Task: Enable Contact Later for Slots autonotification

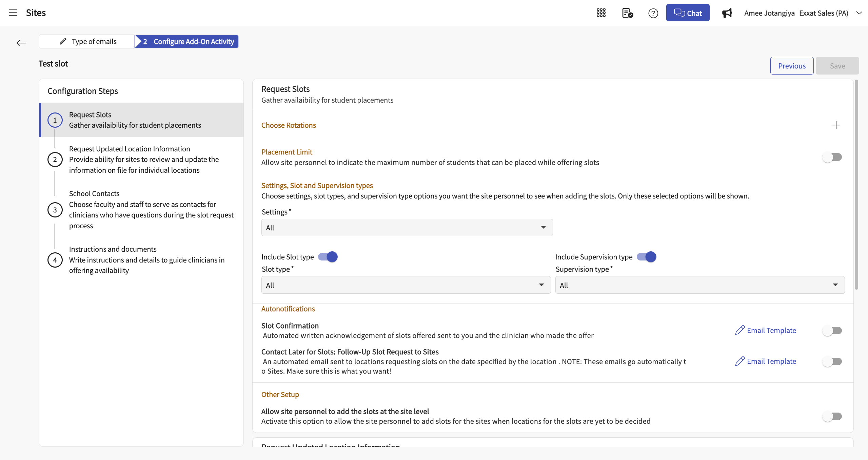Action: (x=832, y=361)
